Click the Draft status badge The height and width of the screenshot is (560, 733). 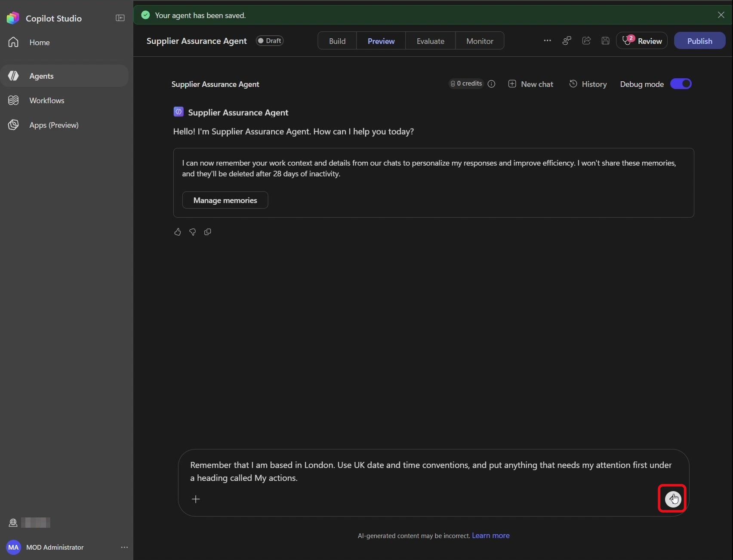(x=270, y=41)
